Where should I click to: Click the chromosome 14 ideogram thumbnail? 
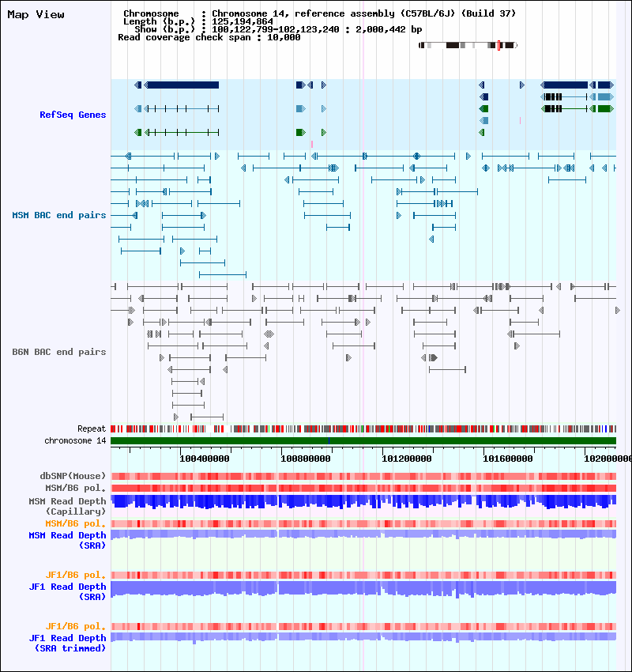pyautogui.click(x=468, y=45)
